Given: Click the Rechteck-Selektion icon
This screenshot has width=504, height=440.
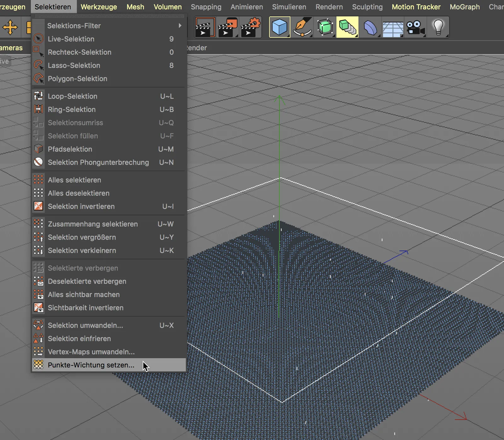Looking at the screenshot, I should [38, 52].
